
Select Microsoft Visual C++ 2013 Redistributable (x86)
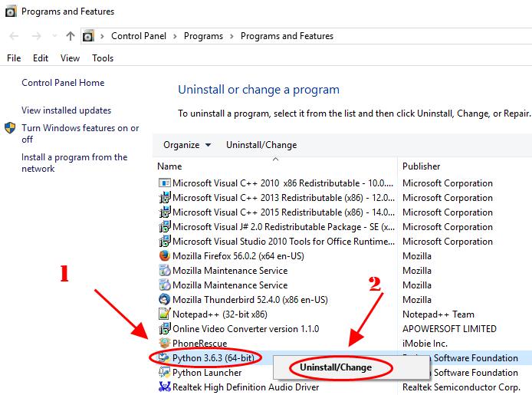click(x=284, y=198)
